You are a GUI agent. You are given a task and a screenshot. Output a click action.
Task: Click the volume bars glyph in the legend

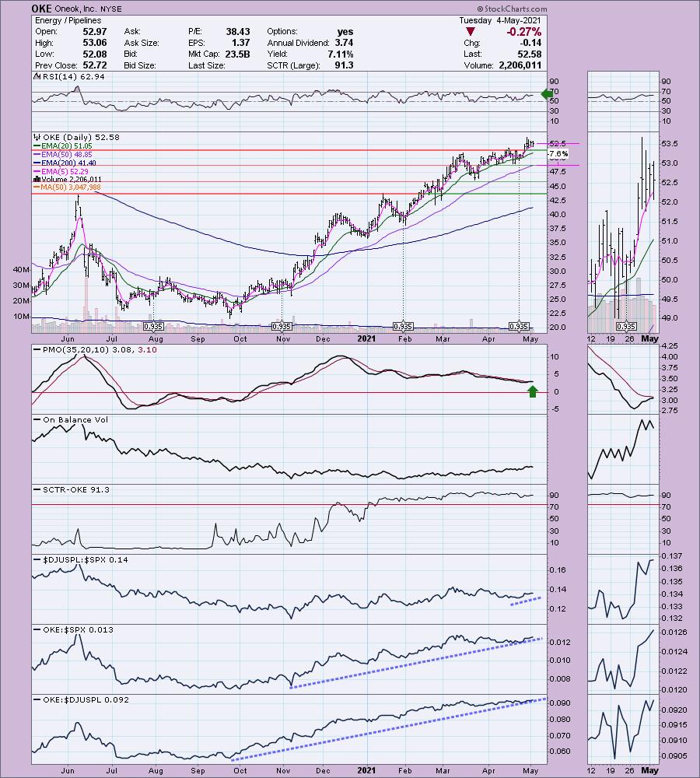(37, 179)
